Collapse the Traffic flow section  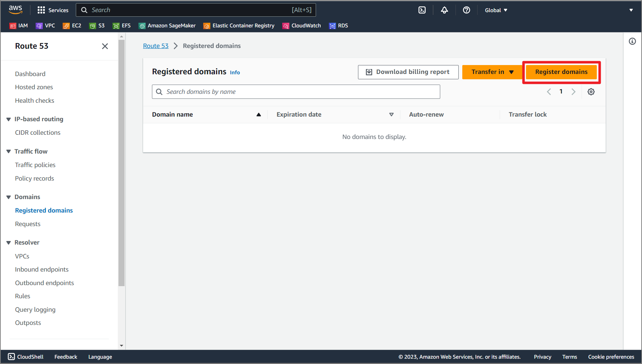coord(9,151)
